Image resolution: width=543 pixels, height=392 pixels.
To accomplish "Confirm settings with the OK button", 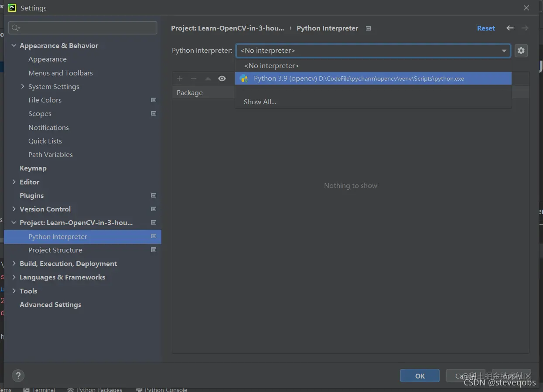I will coord(420,376).
